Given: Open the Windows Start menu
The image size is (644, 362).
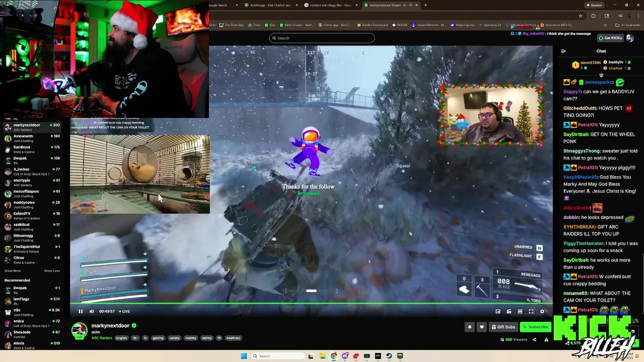Looking at the screenshot, I should point(244,356).
